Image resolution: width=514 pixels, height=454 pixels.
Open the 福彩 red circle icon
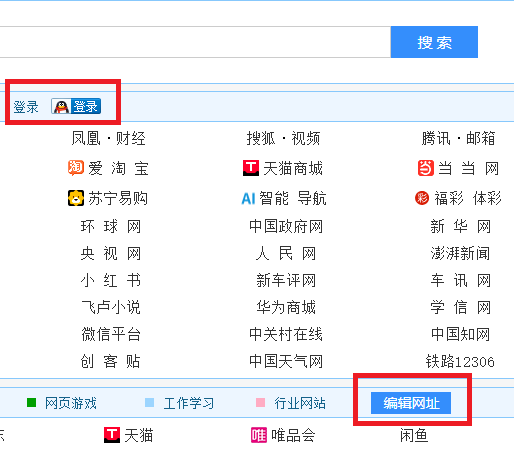click(x=422, y=198)
